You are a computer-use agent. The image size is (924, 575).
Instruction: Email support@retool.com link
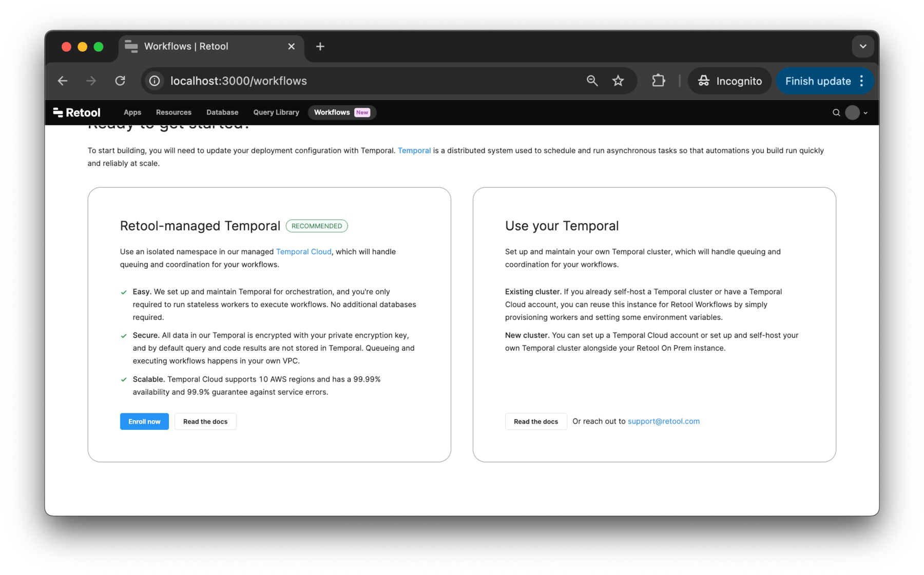coord(664,421)
